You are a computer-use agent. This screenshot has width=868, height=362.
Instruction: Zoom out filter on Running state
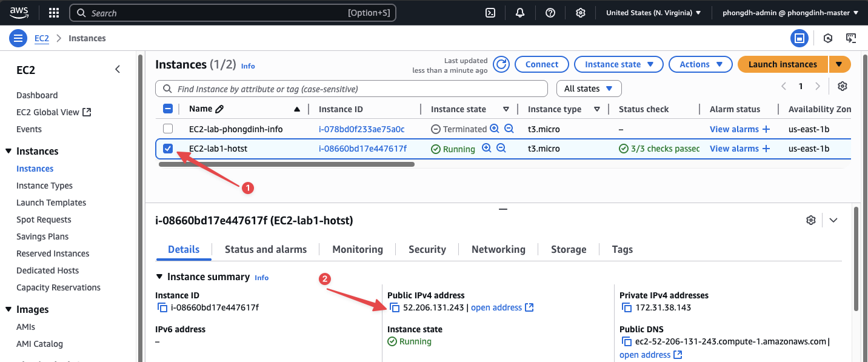tap(501, 148)
